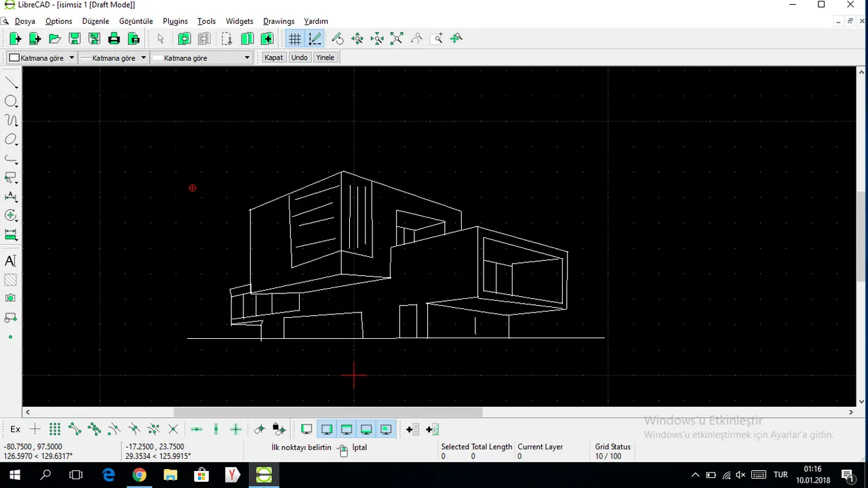Click the right arrow of horizontal scrollbar
The image size is (868, 488).
(851, 411)
